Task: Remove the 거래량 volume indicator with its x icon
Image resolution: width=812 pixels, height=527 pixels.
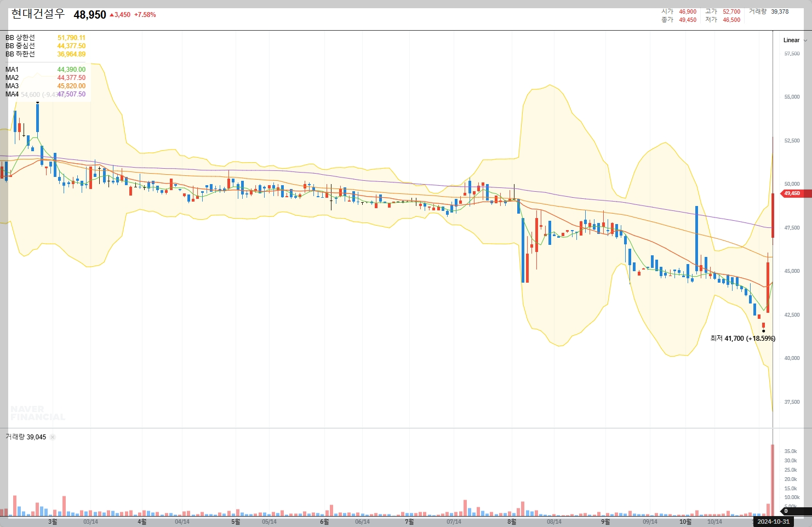Action: (x=53, y=437)
